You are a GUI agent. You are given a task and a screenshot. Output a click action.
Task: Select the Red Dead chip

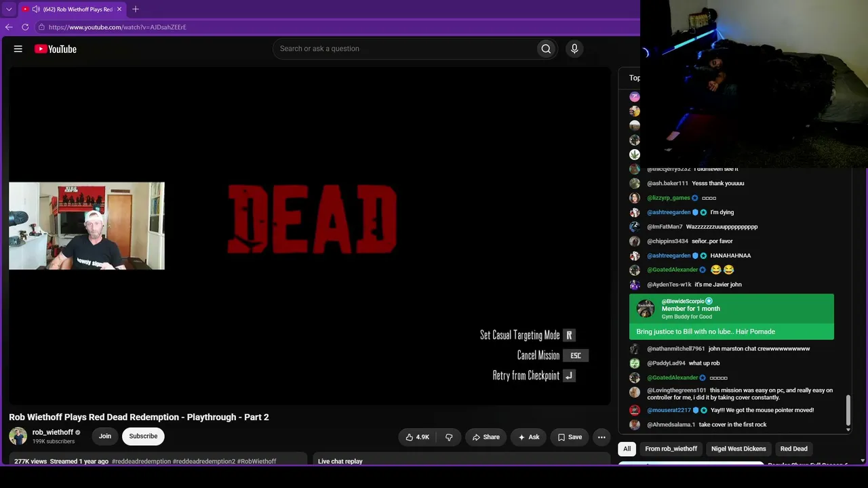[794, 449]
